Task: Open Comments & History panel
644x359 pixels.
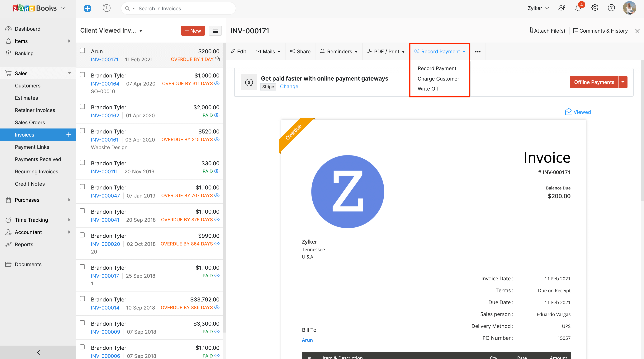Action: click(600, 30)
